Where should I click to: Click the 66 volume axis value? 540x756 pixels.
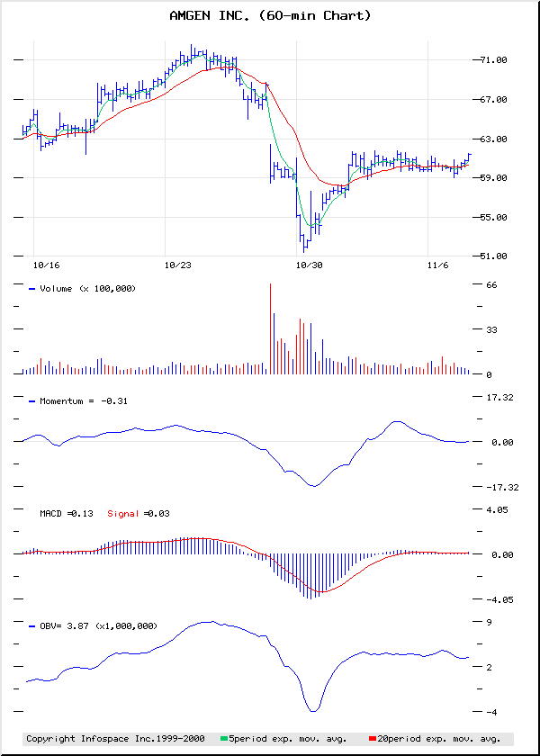click(491, 285)
